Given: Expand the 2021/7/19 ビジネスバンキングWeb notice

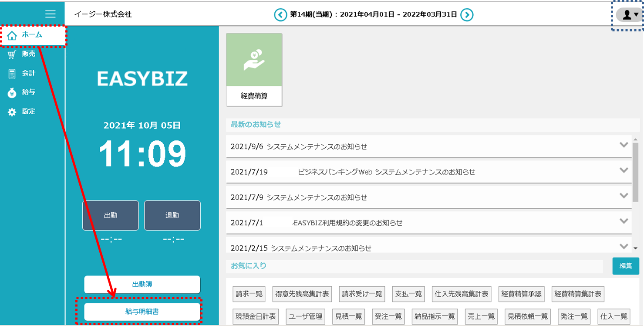Looking at the screenshot, I should tap(624, 171).
